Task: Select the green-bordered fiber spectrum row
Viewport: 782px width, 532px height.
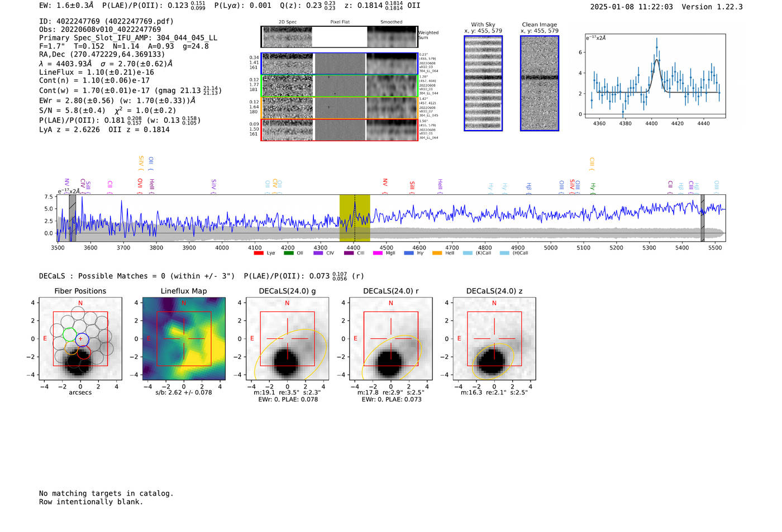Action: pyautogui.click(x=339, y=86)
